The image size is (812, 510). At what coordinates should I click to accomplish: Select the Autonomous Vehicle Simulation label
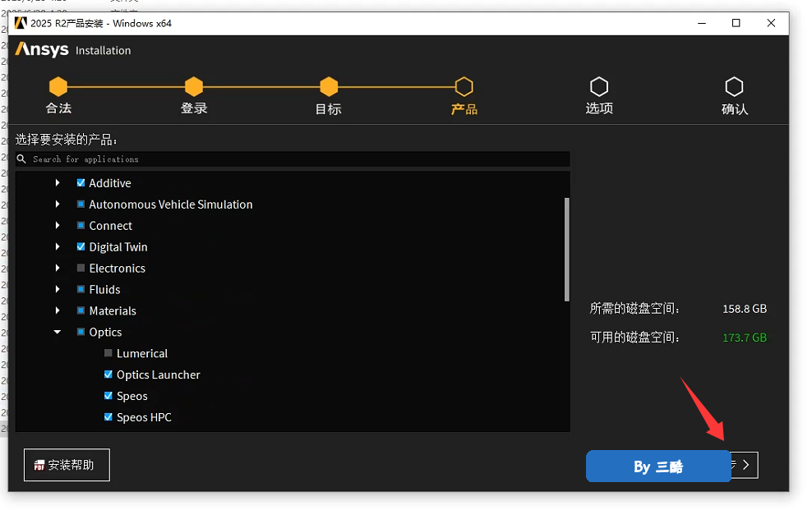(x=171, y=204)
